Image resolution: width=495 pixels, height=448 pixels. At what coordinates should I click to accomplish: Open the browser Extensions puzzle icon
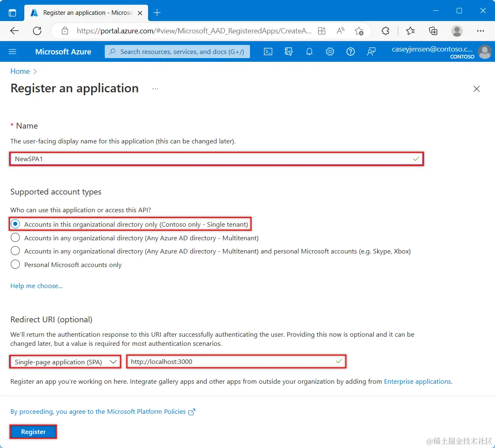tap(385, 31)
